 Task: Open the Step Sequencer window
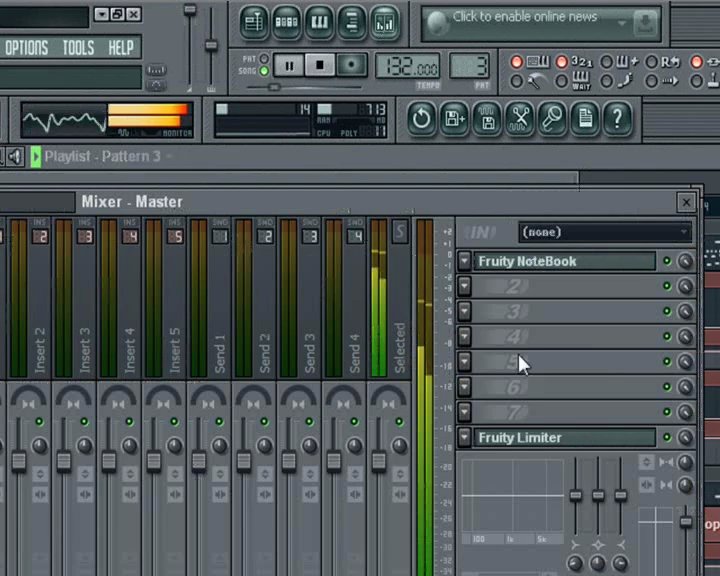click(287, 22)
